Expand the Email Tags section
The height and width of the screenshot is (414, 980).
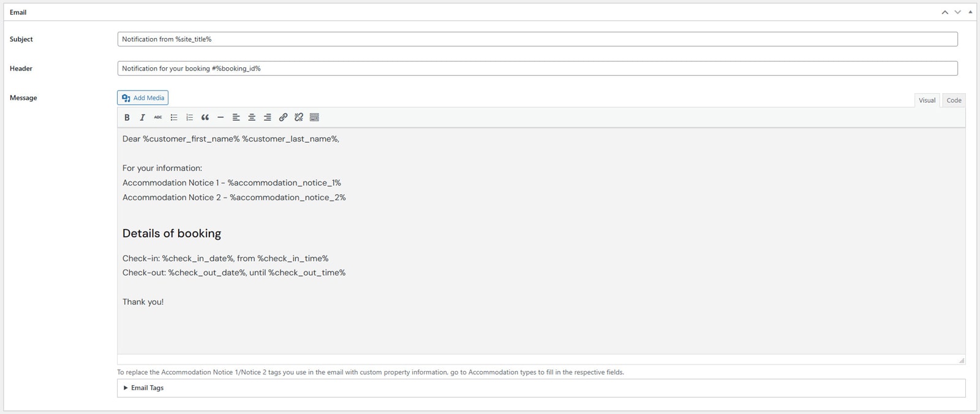click(143, 388)
